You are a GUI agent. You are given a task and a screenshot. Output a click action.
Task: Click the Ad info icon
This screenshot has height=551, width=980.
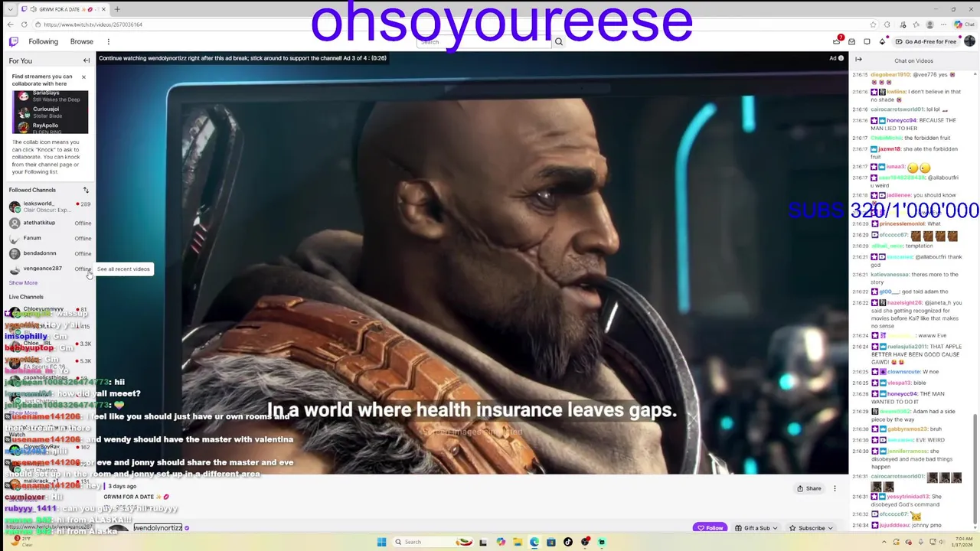pyautogui.click(x=841, y=58)
